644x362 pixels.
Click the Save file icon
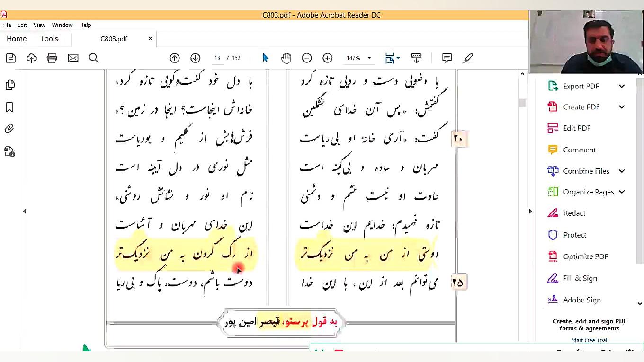pos(10,58)
